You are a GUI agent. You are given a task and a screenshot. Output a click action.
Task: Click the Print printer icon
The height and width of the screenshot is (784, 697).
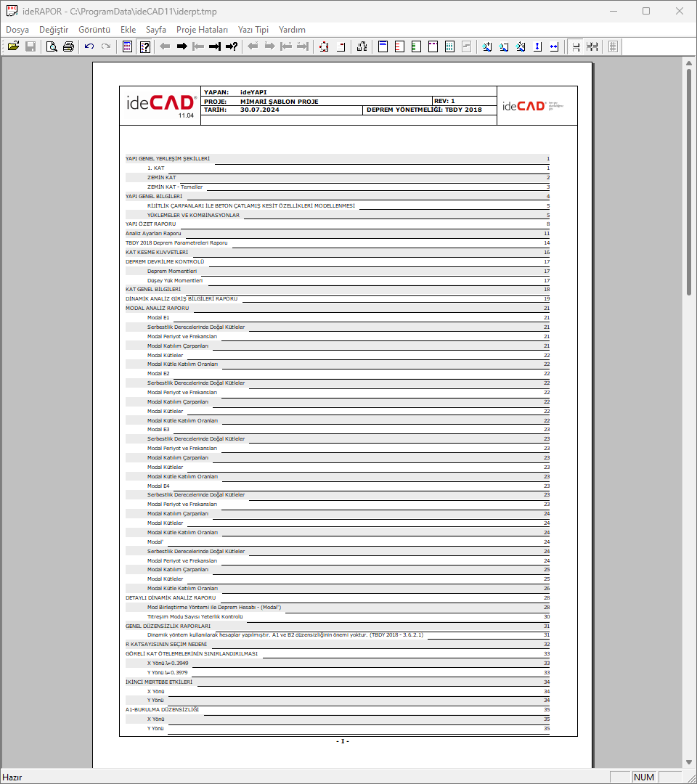[68, 46]
